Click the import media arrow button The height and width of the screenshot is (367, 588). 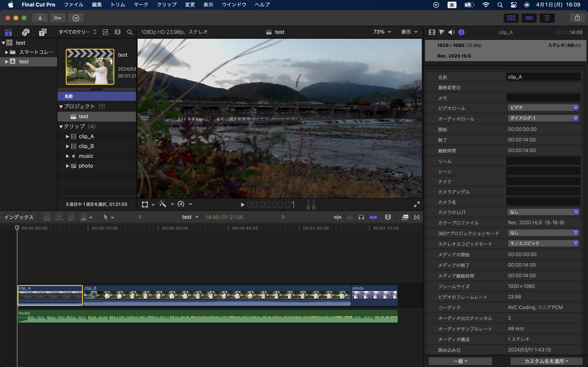pyautogui.click(x=40, y=18)
